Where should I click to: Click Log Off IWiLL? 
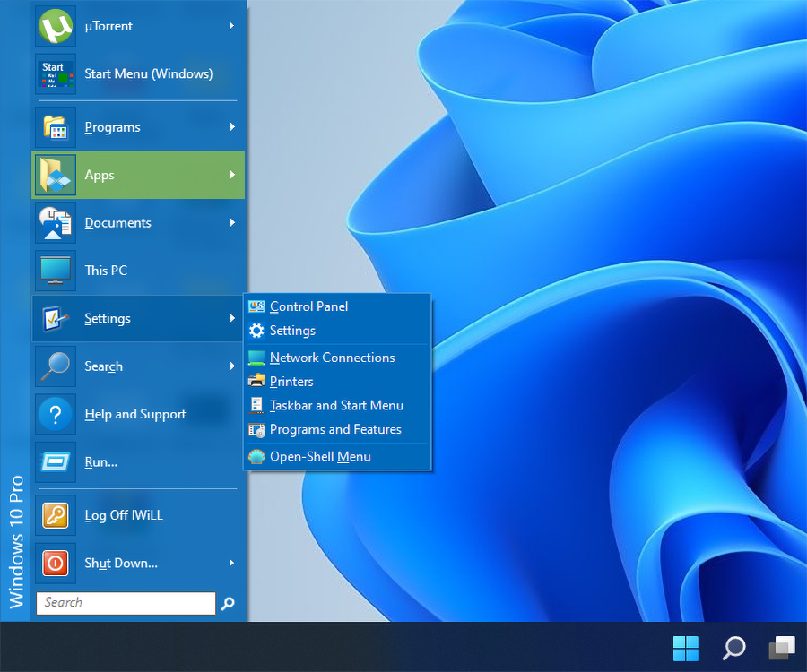[x=121, y=516]
